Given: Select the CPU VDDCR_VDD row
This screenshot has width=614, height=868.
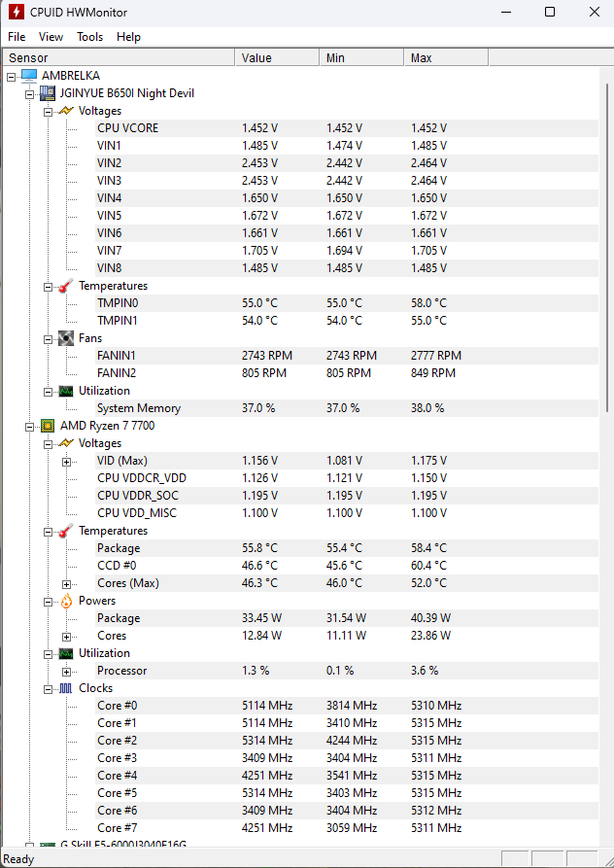Looking at the screenshot, I should 347,478.
